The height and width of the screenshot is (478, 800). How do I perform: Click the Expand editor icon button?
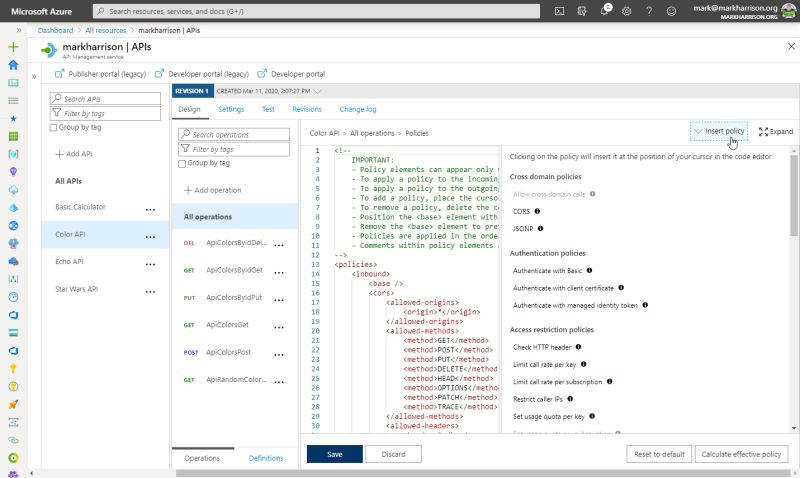pos(776,132)
